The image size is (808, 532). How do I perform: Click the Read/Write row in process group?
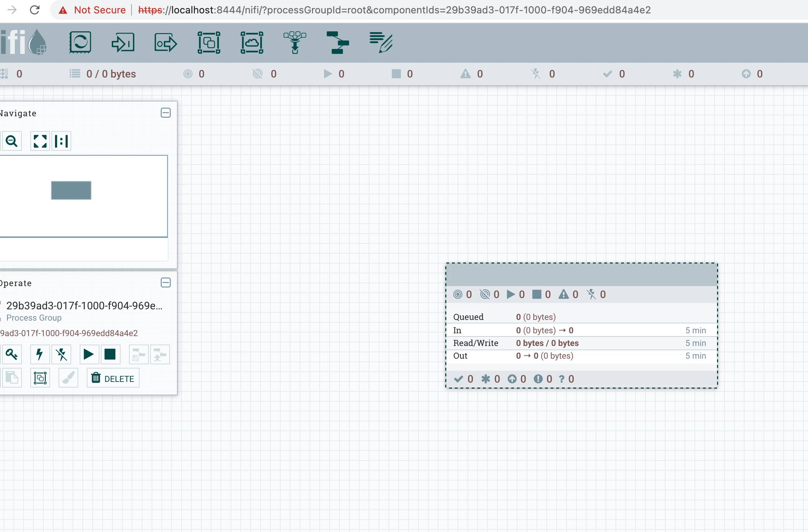coord(582,343)
